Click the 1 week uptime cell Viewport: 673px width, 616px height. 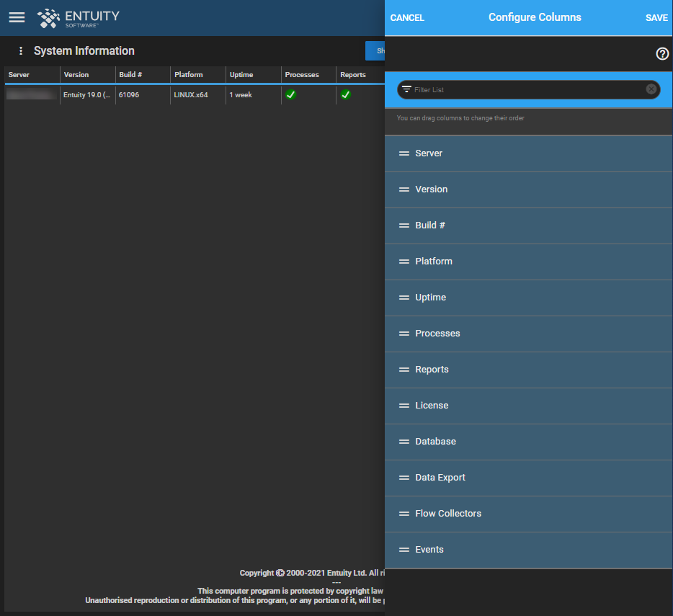[x=253, y=94]
